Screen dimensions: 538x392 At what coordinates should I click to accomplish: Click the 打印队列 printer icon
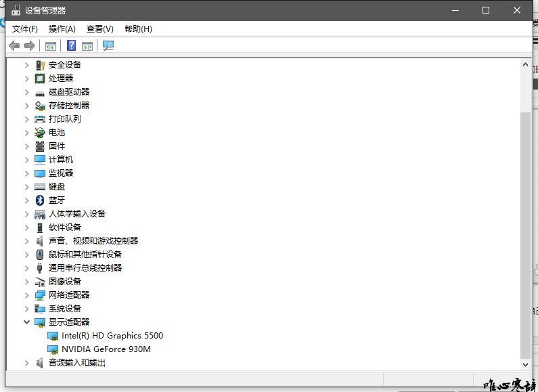pyautogui.click(x=40, y=119)
